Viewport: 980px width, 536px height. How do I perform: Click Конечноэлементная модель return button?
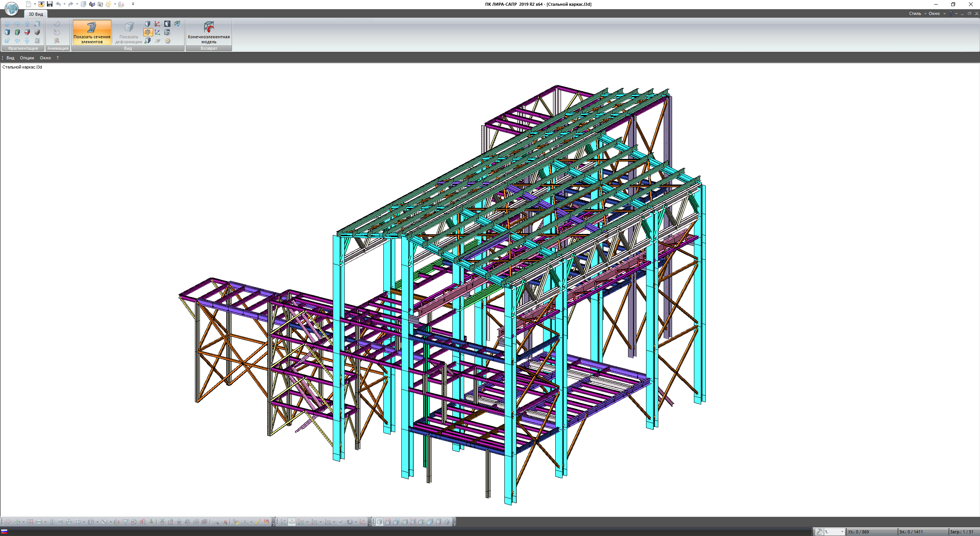[x=209, y=32]
